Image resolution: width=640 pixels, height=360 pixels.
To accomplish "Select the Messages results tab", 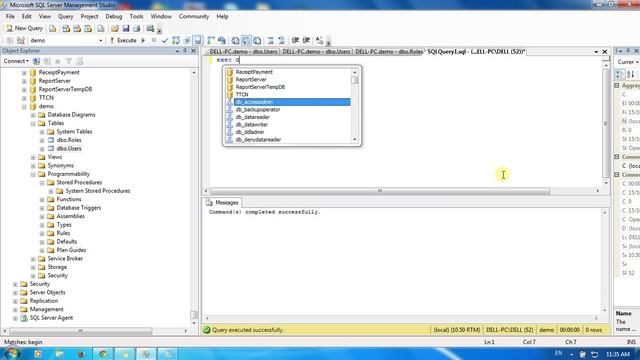I will coord(222,202).
